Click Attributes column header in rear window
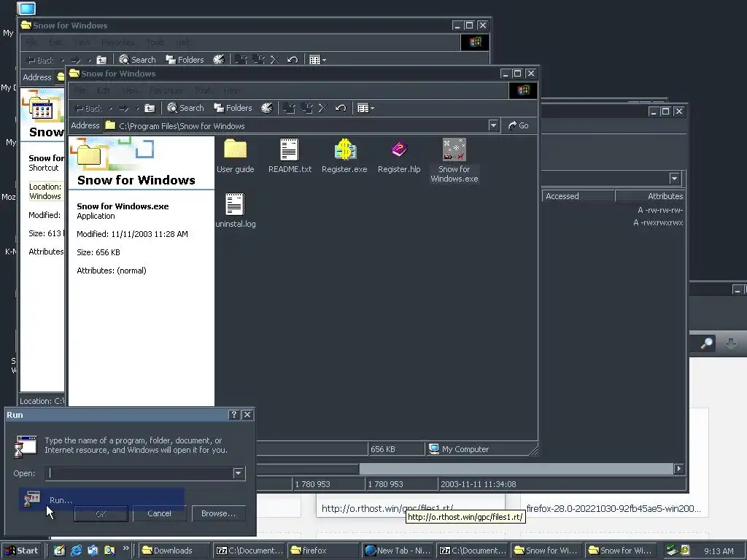 [650, 196]
